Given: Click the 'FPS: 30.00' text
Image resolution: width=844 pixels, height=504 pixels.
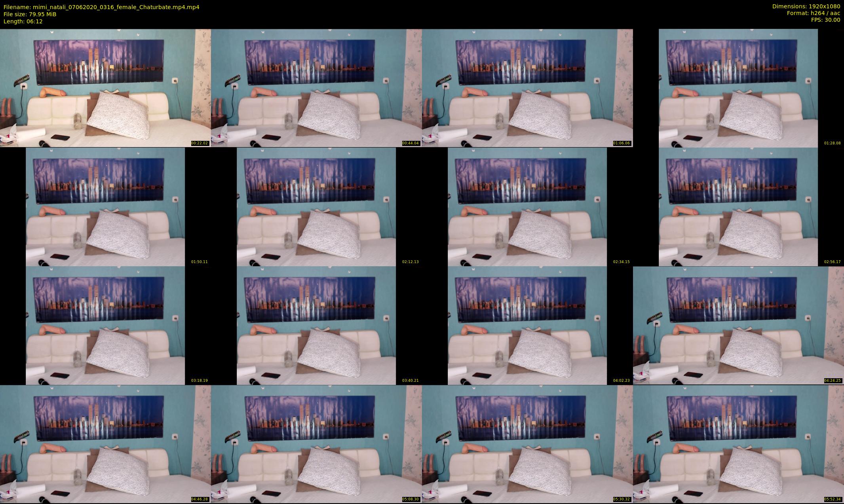Looking at the screenshot, I should [x=825, y=20].
